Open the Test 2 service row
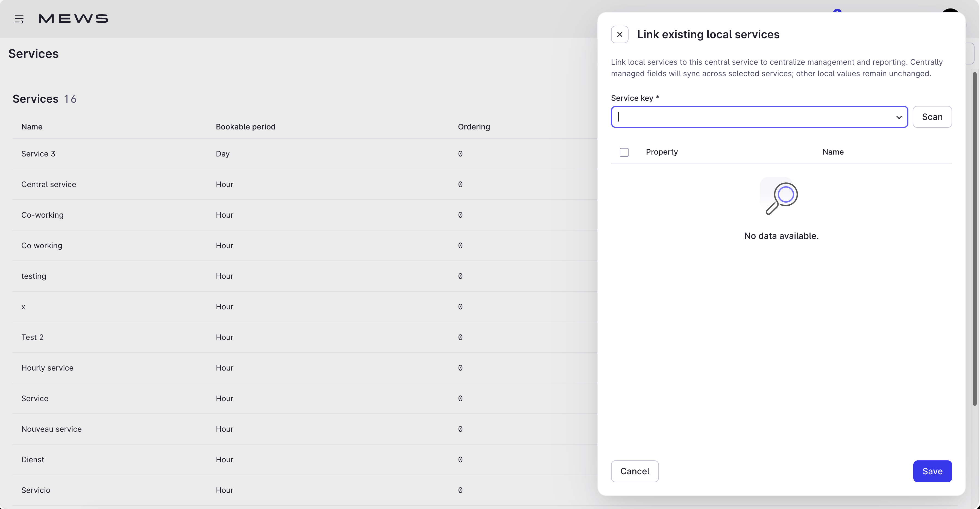 [x=305, y=338]
